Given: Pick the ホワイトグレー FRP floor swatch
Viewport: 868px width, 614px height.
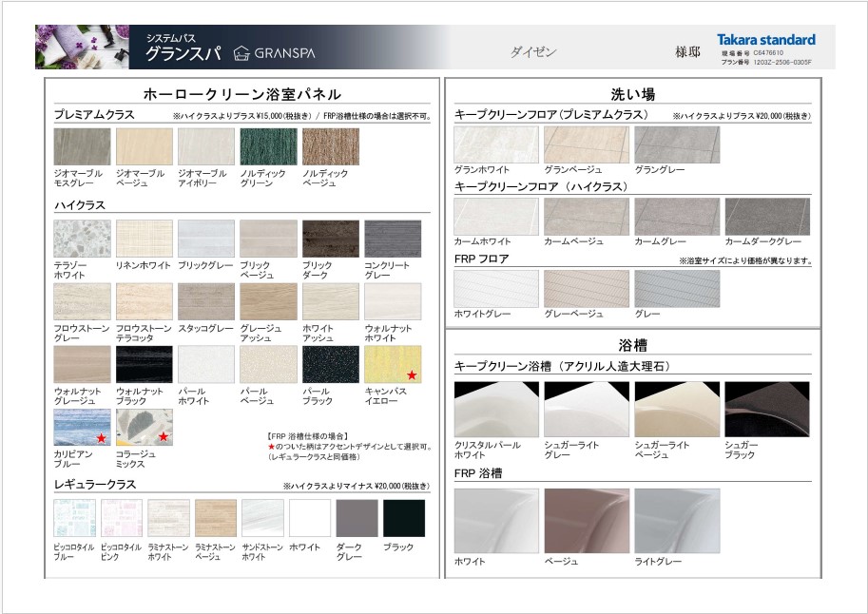Looking at the screenshot, I should 496,288.
